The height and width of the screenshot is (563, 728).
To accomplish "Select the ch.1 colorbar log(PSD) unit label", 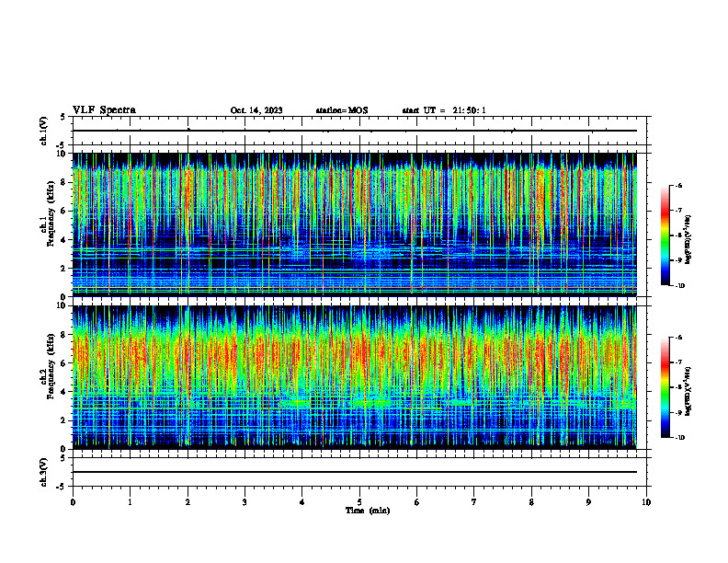I will 688,240.
